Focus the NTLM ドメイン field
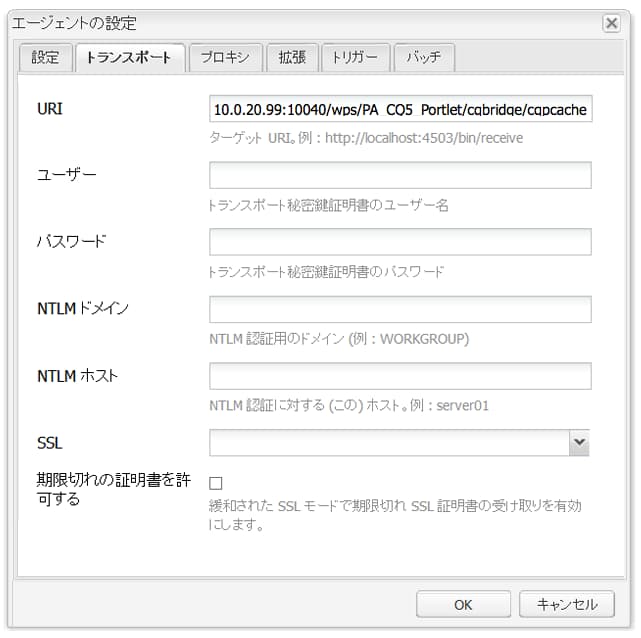The width and height of the screenshot is (641, 638). click(400, 309)
